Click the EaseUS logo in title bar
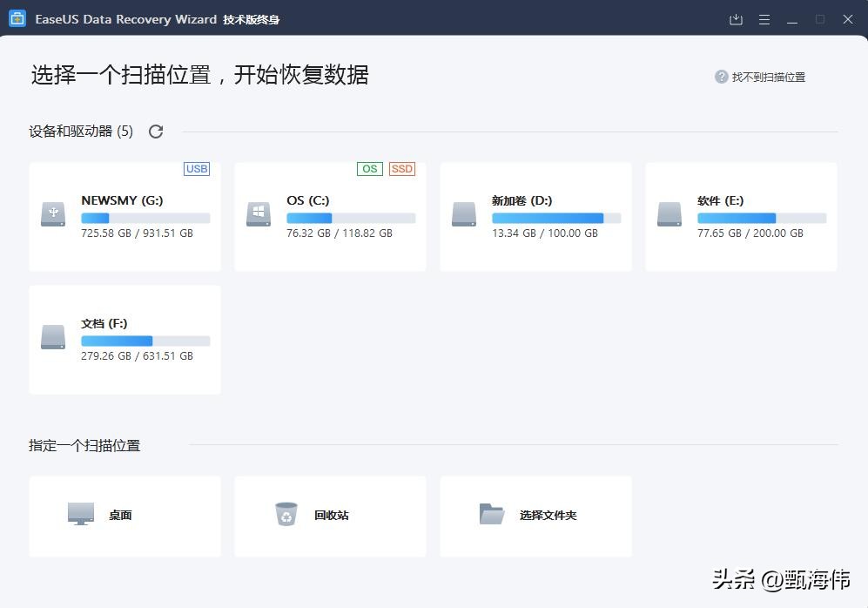This screenshot has width=868, height=608. tap(17, 18)
